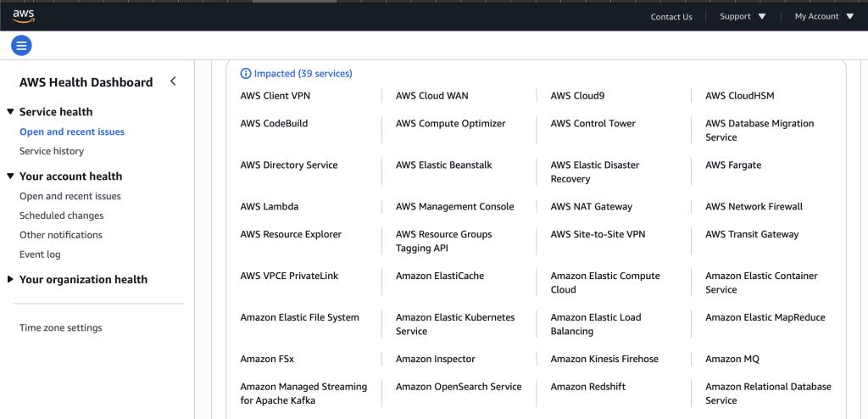Click AWS NAT Gateway
This screenshot has height=419, width=868.
[591, 207]
